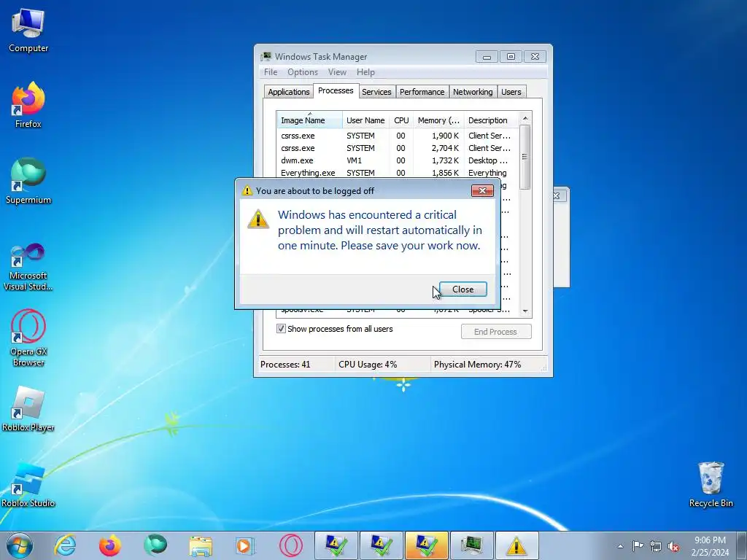
Task: Show hidden tray icons arrow
Action: coord(620,546)
